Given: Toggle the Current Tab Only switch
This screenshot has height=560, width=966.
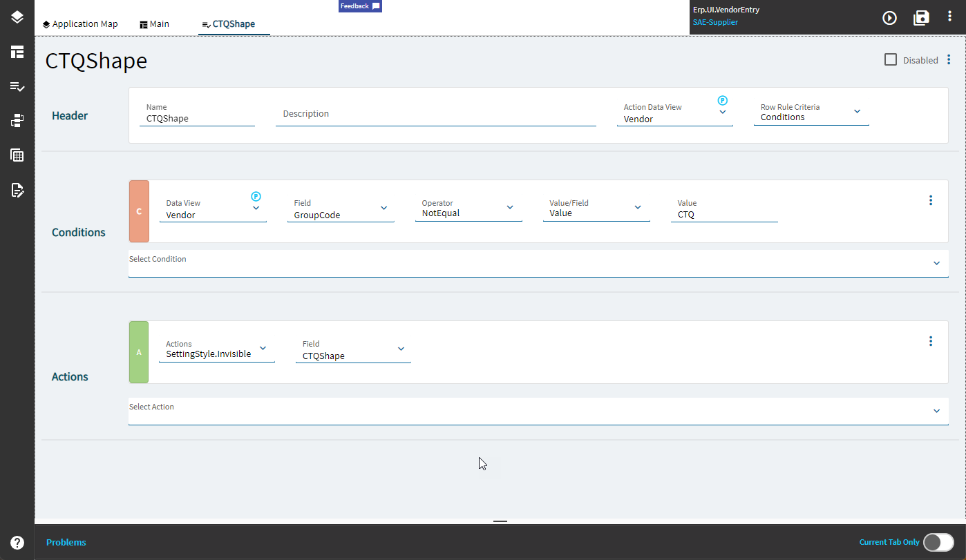Looking at the screenshot, I should 938,542.
